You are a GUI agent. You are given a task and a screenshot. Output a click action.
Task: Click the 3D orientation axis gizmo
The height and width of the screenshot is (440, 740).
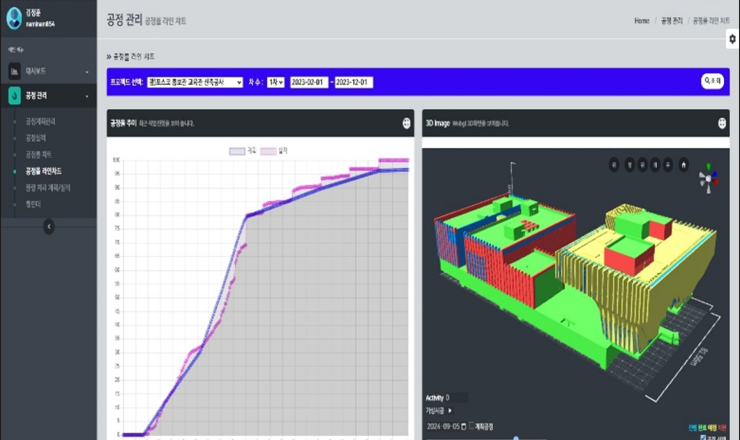tap(707, 178)
